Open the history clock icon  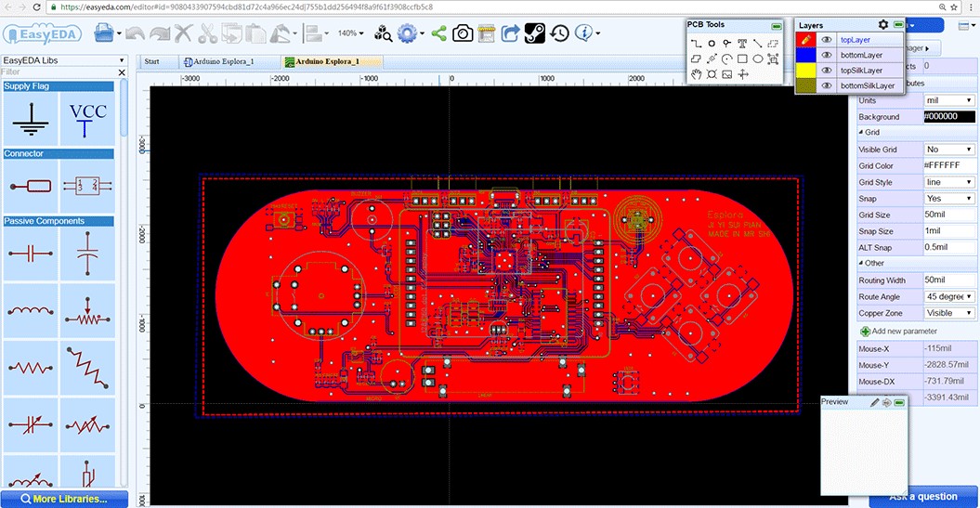[x=559, y=33]
